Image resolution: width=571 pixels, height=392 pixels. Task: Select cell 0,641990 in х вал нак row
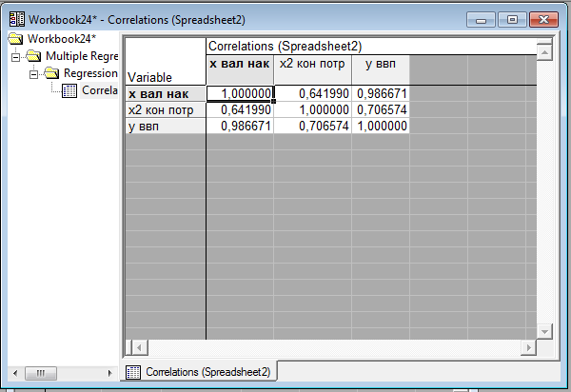click(x=312, y=93)
